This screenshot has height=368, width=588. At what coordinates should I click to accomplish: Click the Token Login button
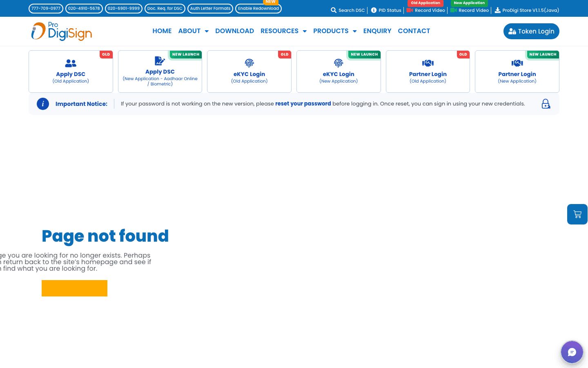[531, 31]
